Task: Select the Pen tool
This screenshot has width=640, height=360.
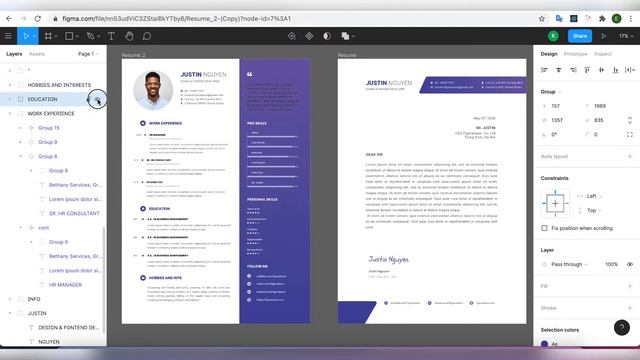Action: (x=90, y=36)
